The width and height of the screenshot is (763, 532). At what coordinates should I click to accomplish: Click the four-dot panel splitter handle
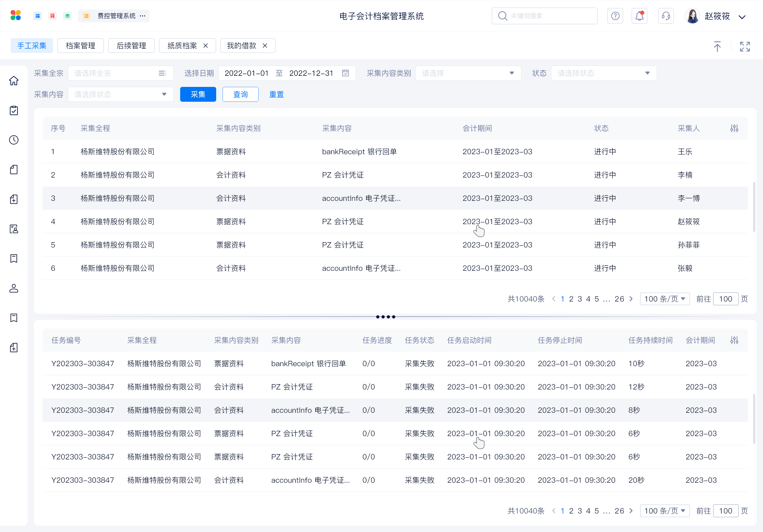pyautogui.click(x=385, y=317)
